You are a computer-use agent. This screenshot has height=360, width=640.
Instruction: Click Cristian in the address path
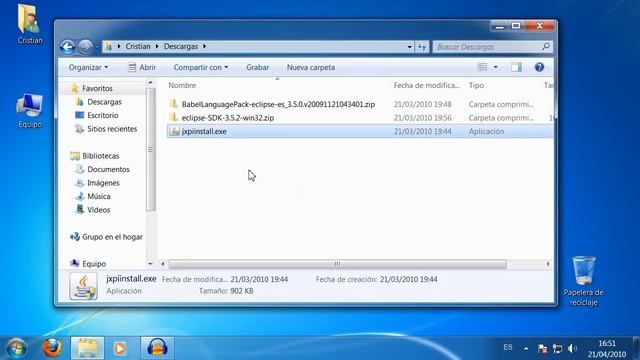pos(138,47)
